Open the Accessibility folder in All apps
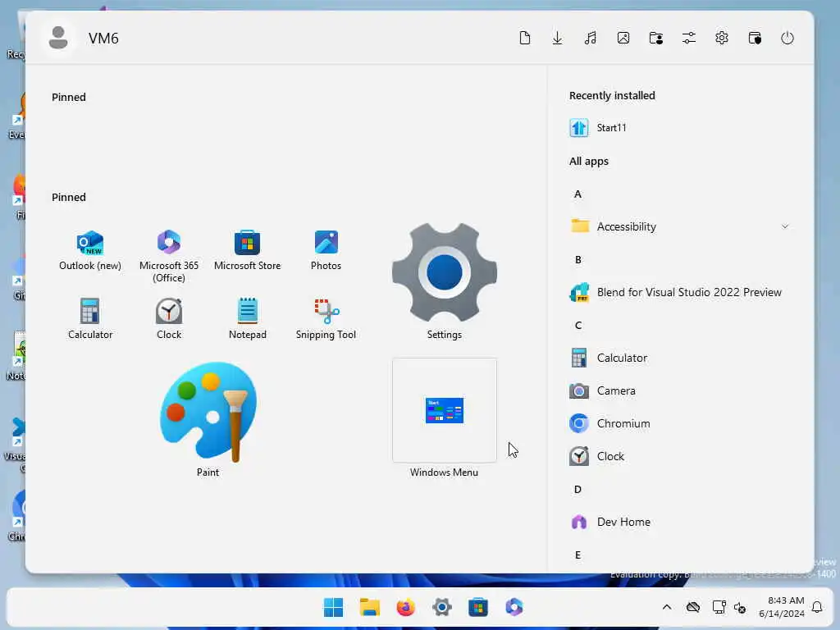Viewport: 840px width, 630px height. click(680, 226)
